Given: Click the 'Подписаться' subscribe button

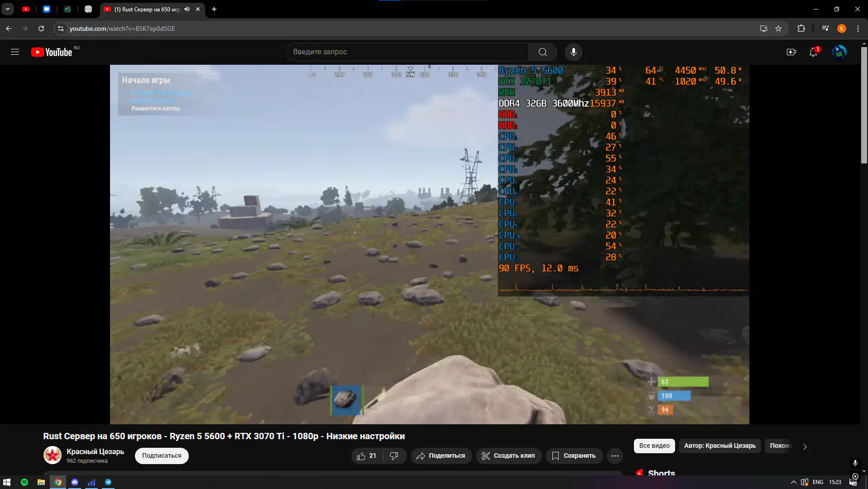Looking at the screenshot, I should 162,455.
